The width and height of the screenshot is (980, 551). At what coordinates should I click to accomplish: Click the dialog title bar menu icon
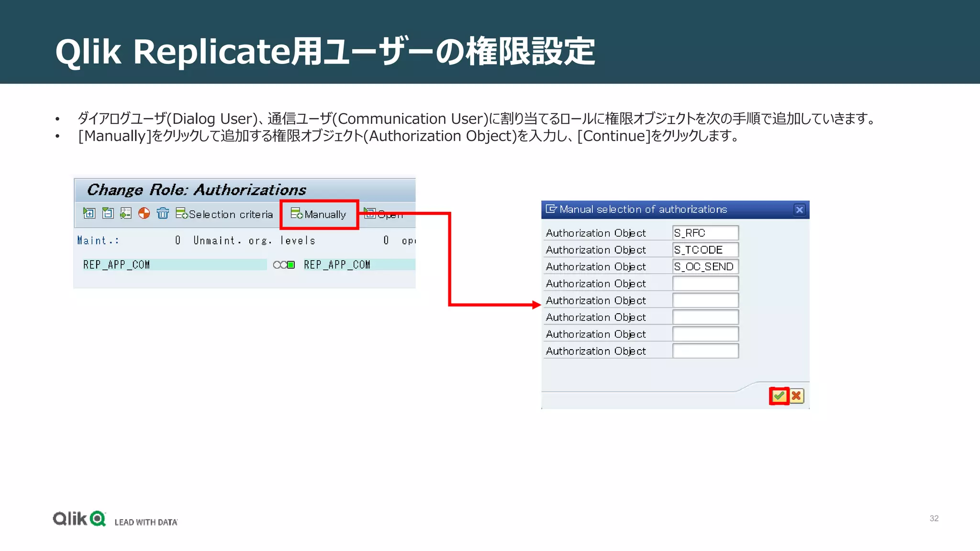[x=551, y=209]
